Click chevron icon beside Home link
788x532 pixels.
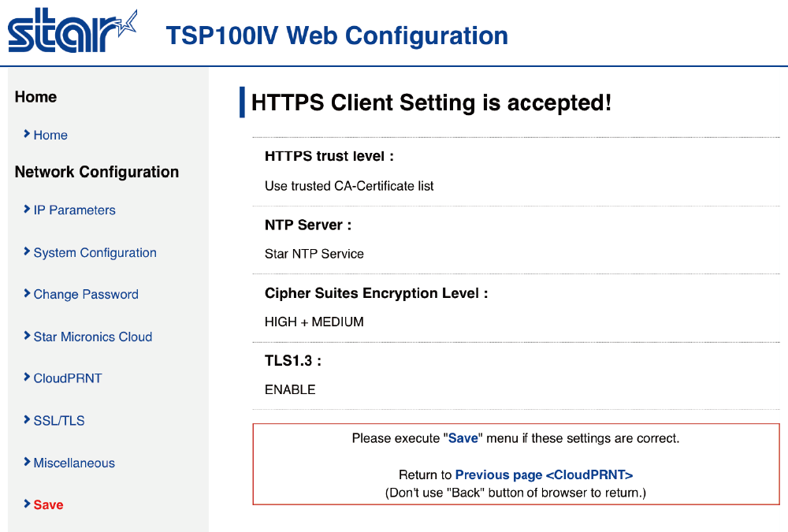(27, 135)
